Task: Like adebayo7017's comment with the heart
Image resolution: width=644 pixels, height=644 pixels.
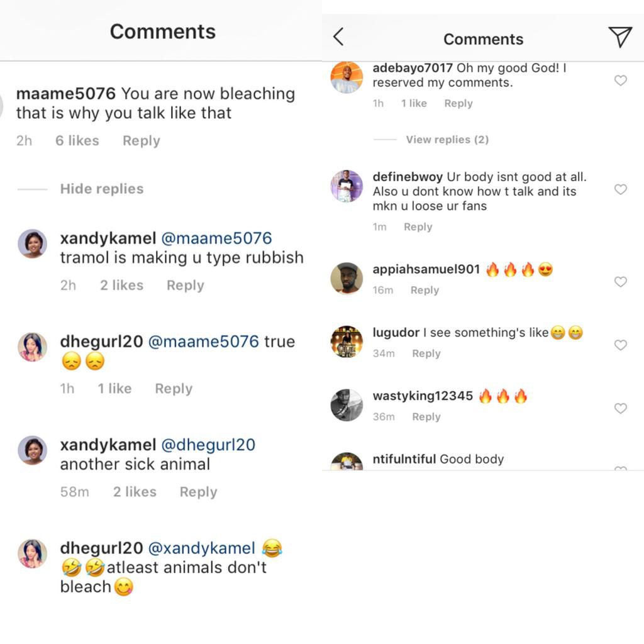Action: tap(620, 80)
